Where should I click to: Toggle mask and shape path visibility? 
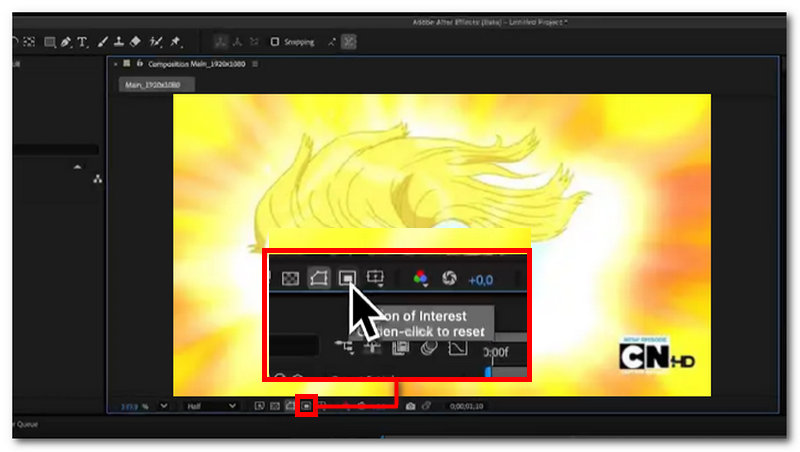290,406
